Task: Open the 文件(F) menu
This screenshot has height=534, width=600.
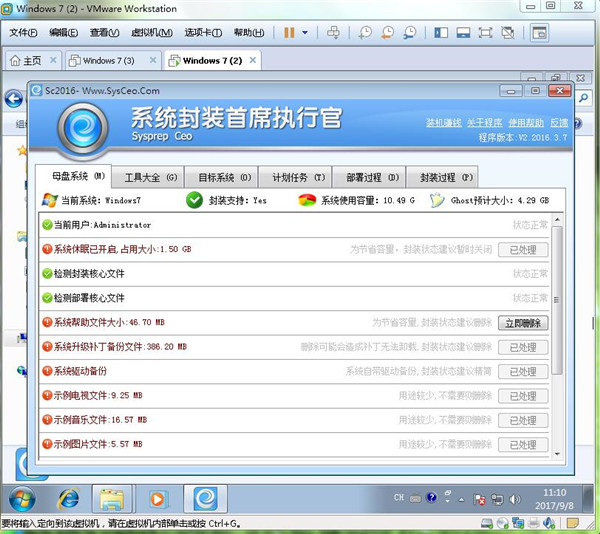Action: coord(23,33)
